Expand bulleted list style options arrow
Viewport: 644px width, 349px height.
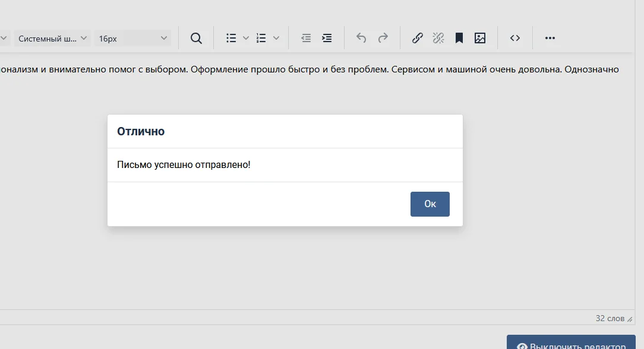pos(245,38)
